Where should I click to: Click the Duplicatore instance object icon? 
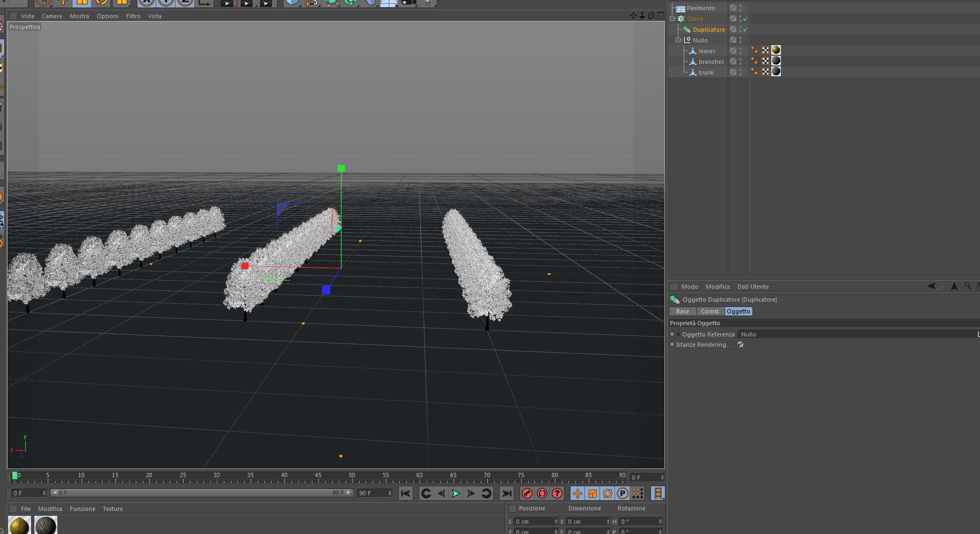click(687, 30)
